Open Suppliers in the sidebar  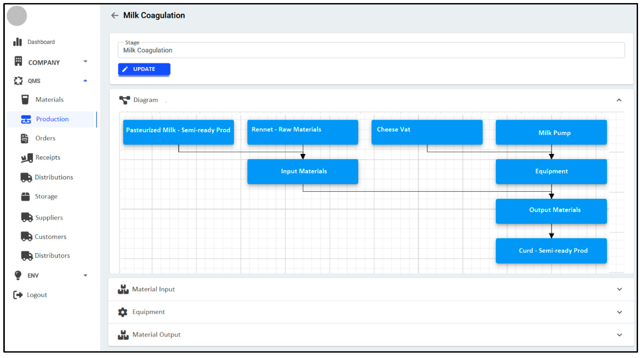pyautogui.click(x=49, y=218)
